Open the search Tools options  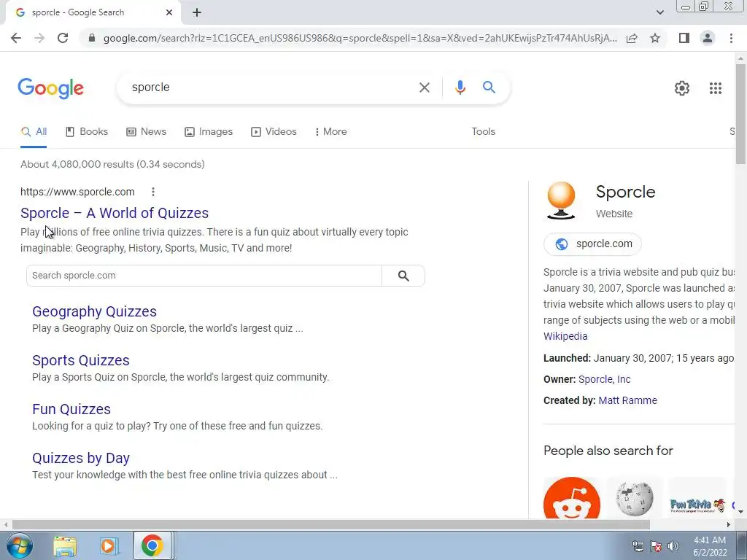[x=483, y=132]
